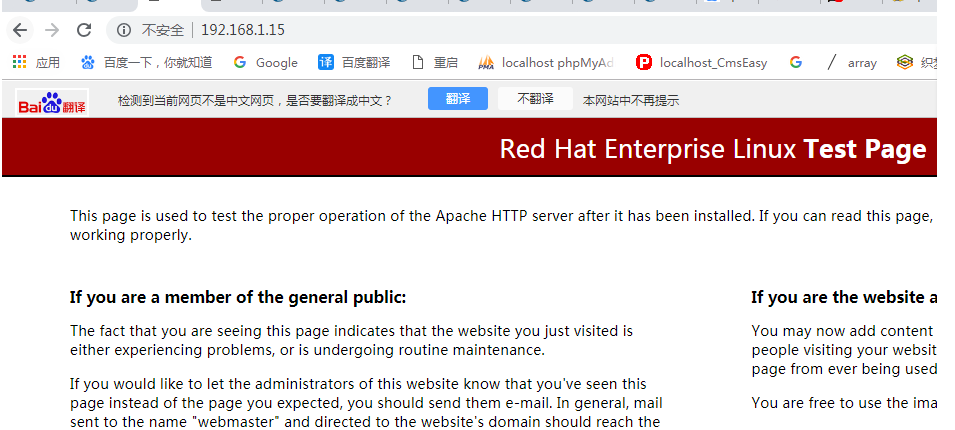Open the 应用 apps grid icon
The width and height of the screenshot is (955, 430).
tap(19, 62)
